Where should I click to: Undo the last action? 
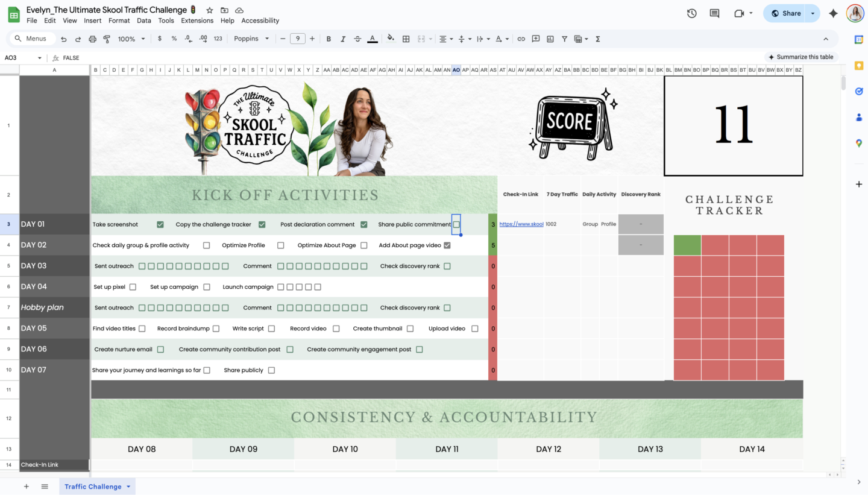pos(63,39)
